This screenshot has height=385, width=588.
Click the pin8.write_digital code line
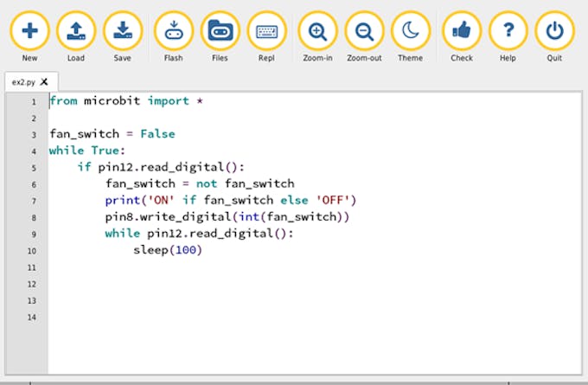pyautogui.click(x=227, y=217)
